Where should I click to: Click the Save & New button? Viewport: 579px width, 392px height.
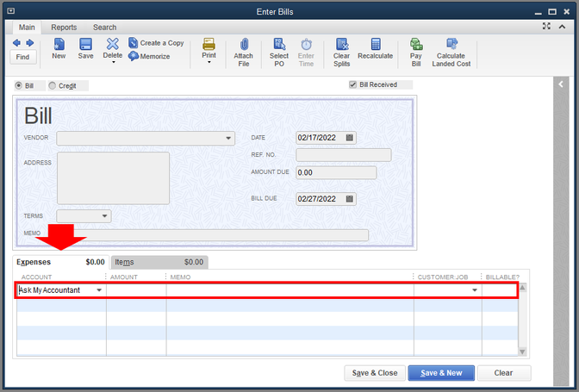(x=441, y=373)
